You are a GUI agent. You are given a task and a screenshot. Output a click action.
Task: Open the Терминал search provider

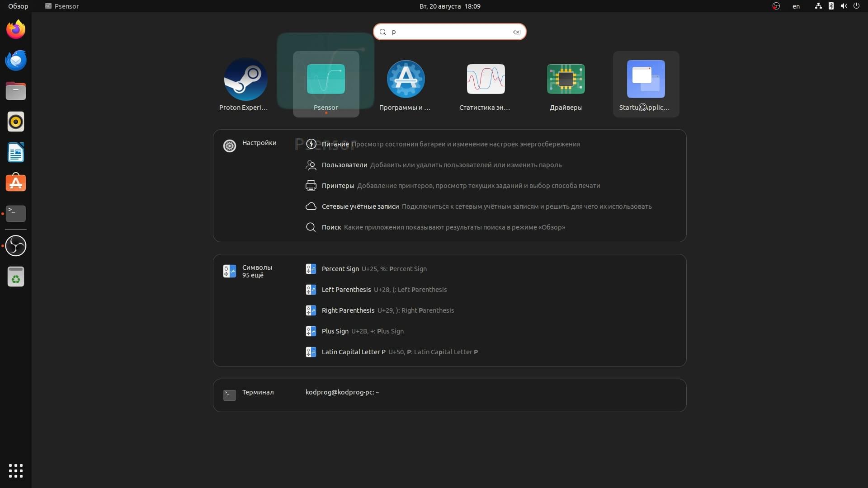tap(249, 394)
